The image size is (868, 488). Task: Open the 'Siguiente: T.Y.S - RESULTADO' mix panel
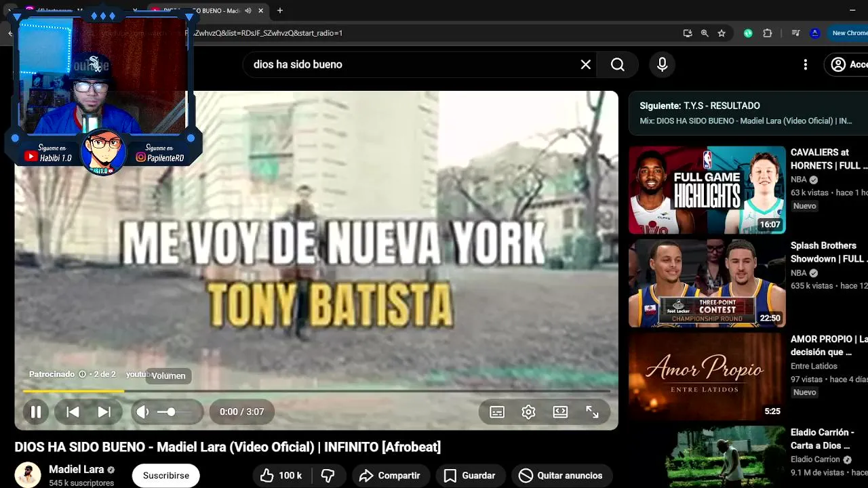click(x=748, y=113)
